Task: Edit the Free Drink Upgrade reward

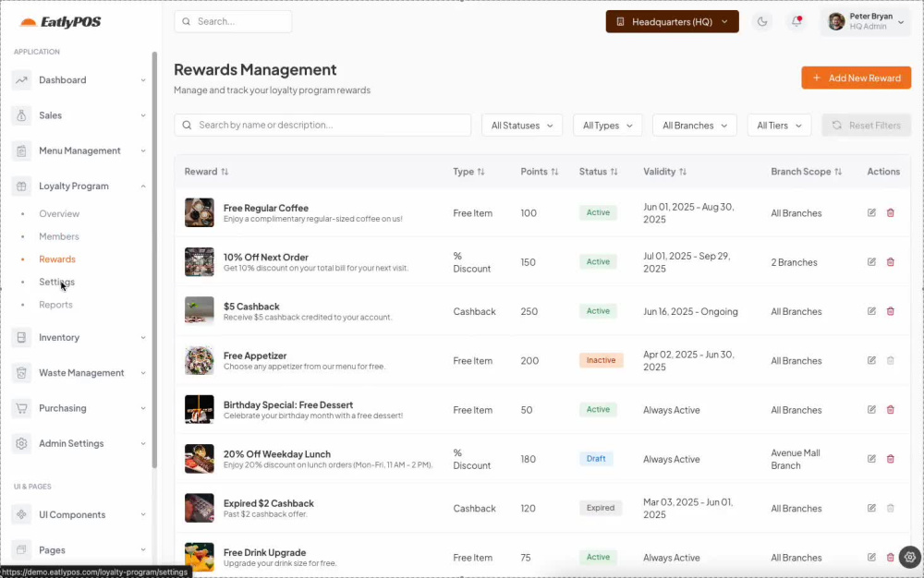Action: (871, 557)
